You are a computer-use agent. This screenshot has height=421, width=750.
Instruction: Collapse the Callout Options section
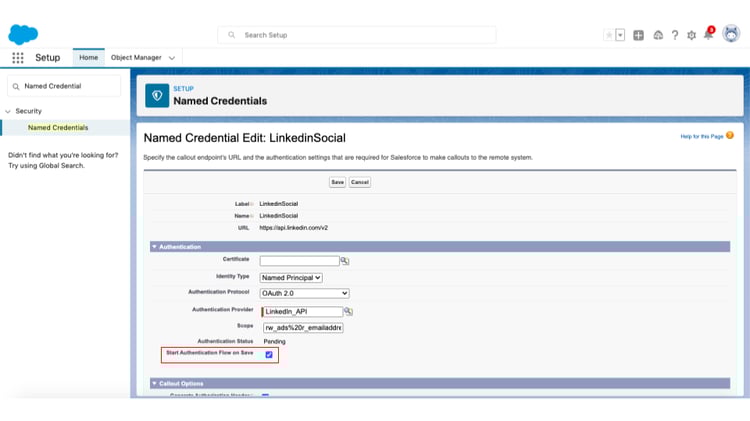point(154,384)
